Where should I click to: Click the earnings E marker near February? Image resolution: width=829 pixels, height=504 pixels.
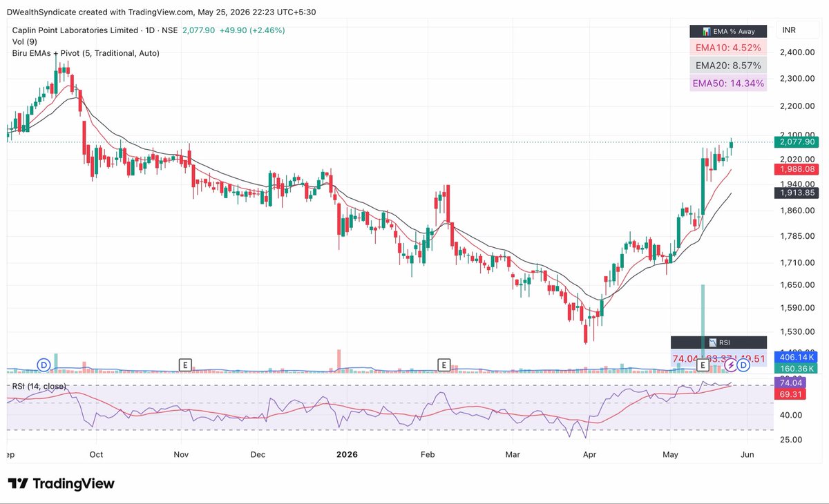pos(444,364)
